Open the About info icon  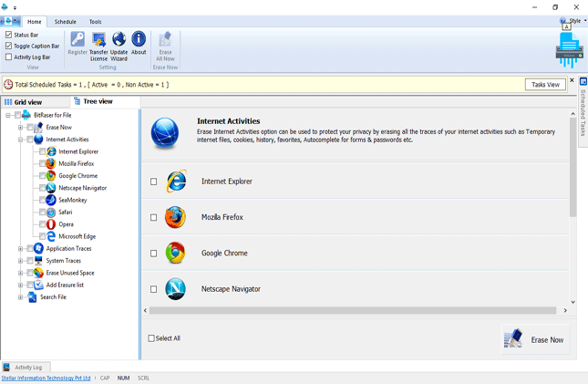click(x=139, y=39)
